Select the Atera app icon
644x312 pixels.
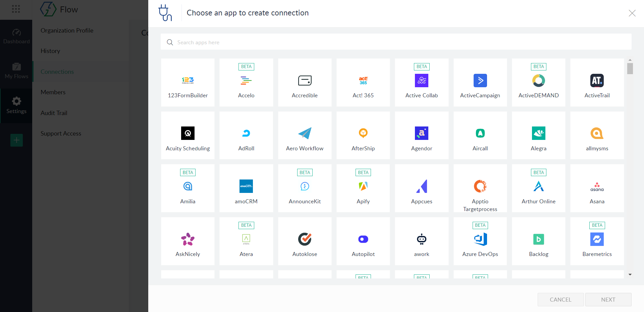(246, 239)
